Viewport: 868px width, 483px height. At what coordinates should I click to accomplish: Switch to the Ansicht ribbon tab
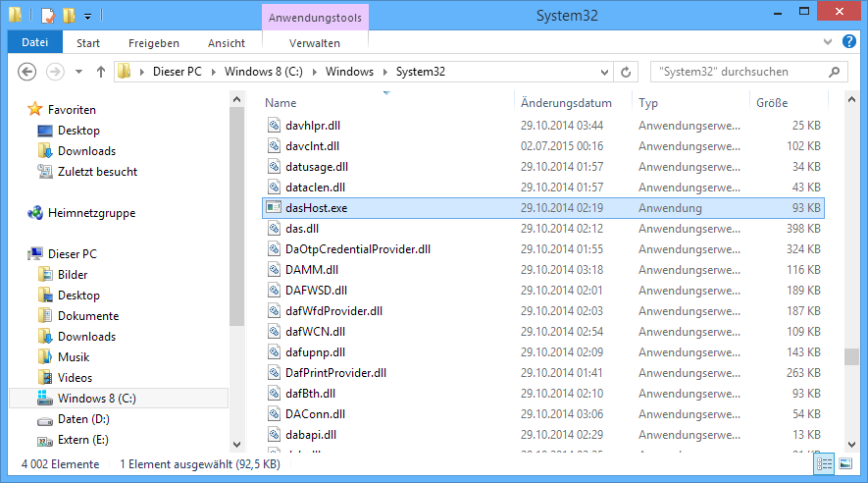(x=227, y=43)
